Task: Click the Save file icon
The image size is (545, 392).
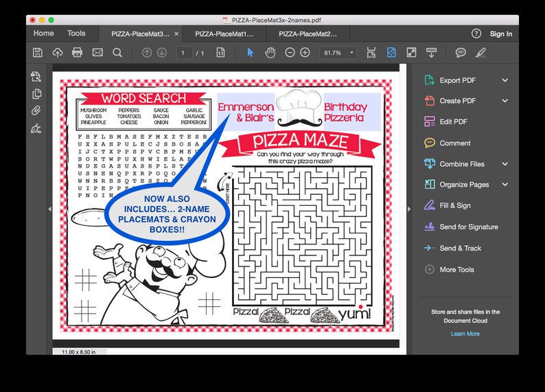Action: pyautogui.click(x=38, y=52)
